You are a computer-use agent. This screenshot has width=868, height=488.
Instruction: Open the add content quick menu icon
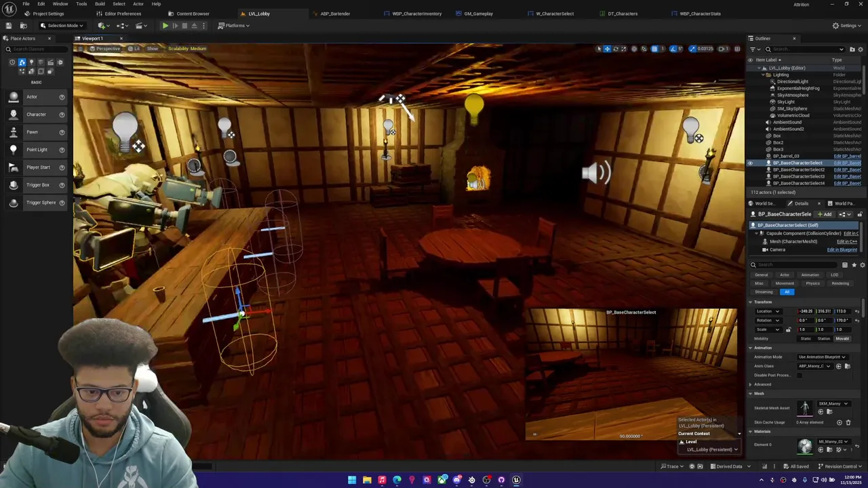point(103,26)
